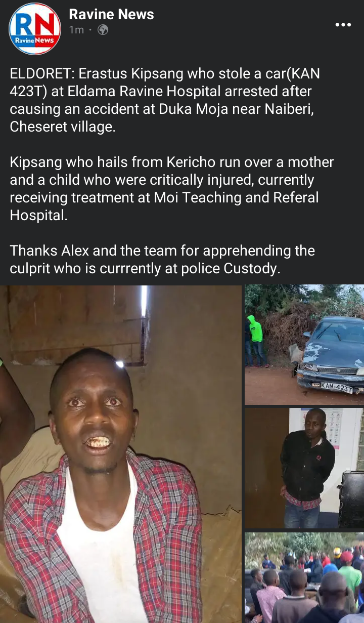Open the Ravine News profile logo

(x=35, y=29)
